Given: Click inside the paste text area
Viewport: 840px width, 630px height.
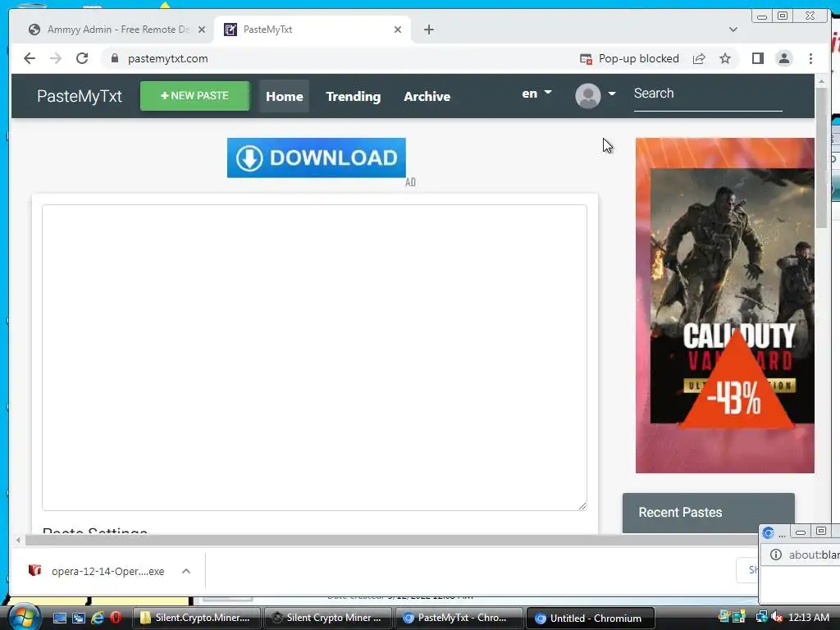Looking at the screenshot, I should pos(314,358).
